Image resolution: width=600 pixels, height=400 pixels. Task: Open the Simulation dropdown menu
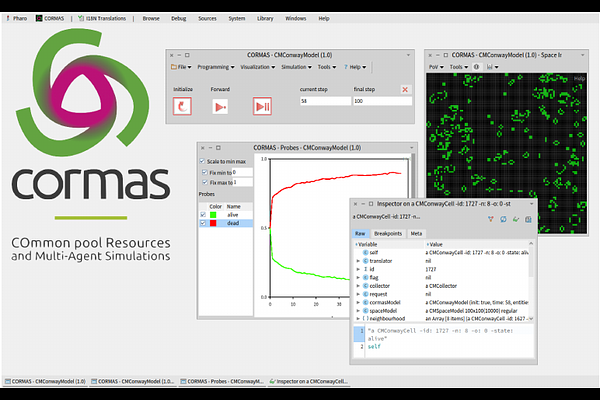tap(297, 67)
